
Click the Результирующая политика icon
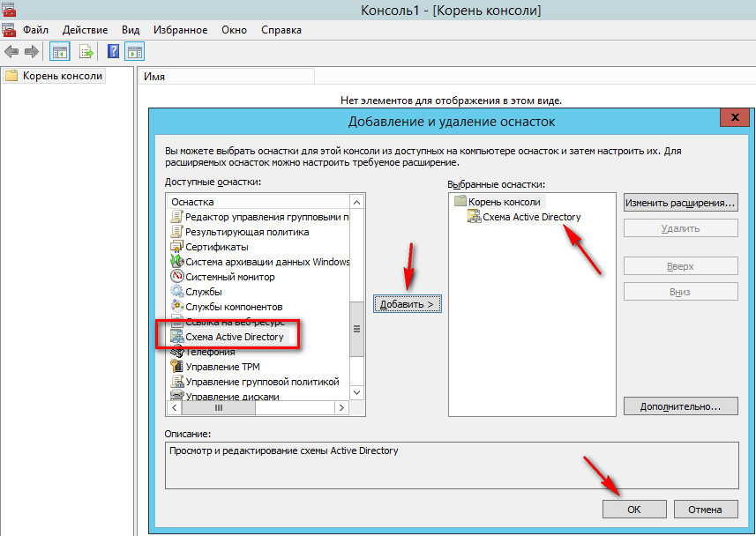point(177,232)
